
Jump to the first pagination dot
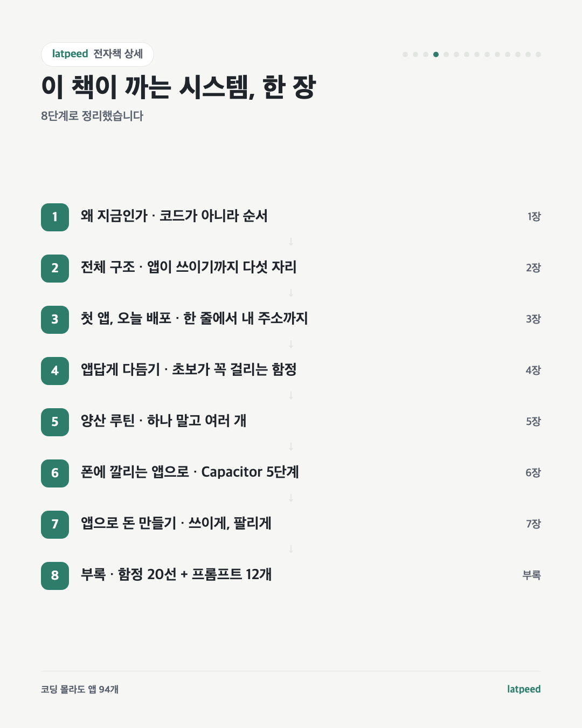[x=405, y=54]
